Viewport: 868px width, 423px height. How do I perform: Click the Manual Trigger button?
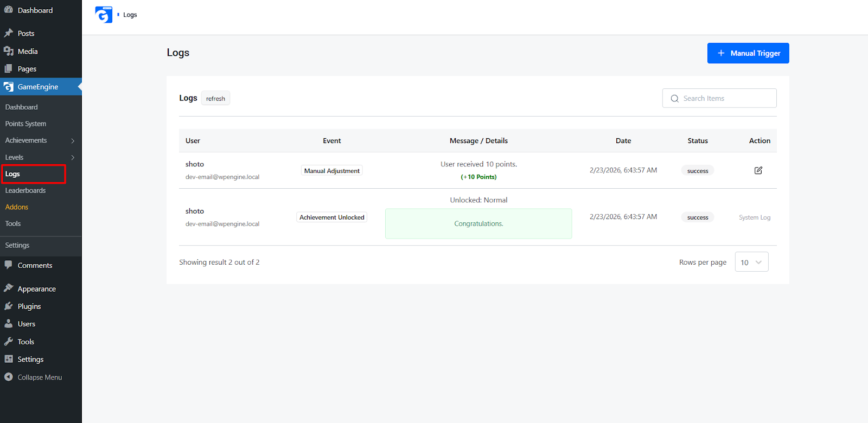(x=748, y=53)
